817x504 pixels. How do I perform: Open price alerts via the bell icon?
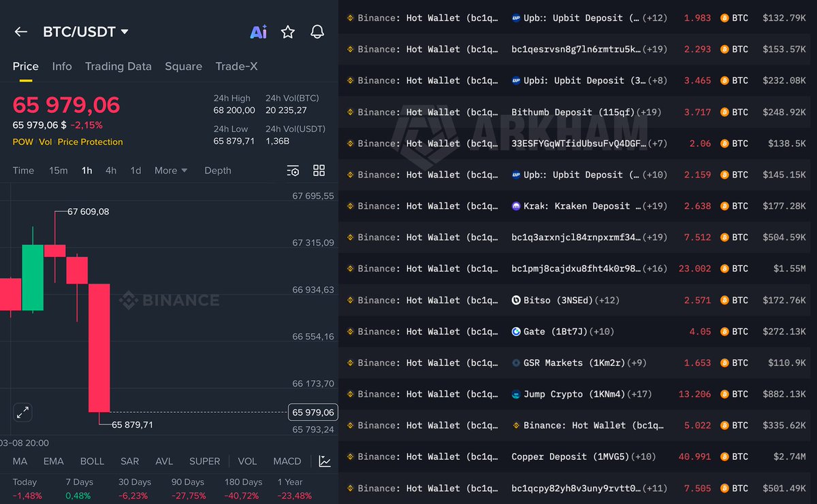tap(317, 32)
